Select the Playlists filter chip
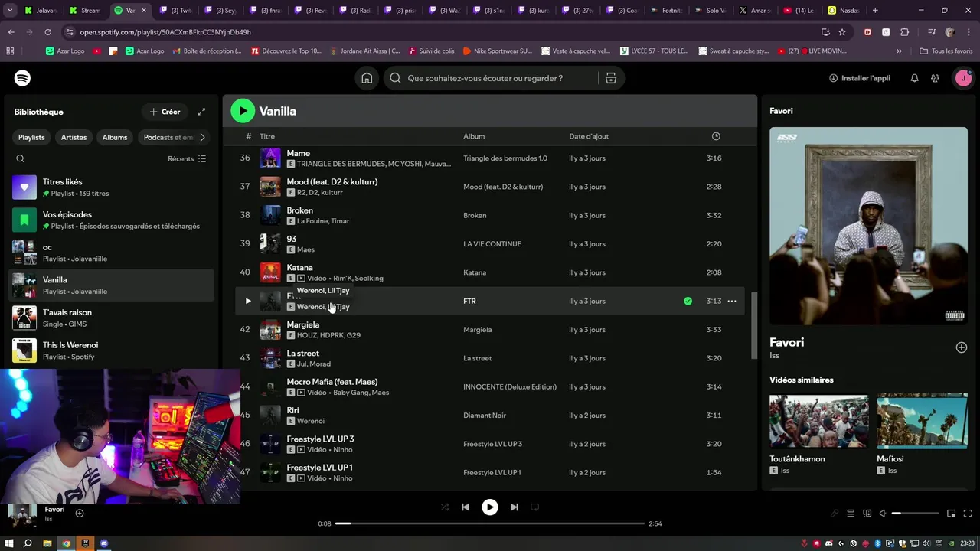 pyautogui.click(x=31, y=137)
